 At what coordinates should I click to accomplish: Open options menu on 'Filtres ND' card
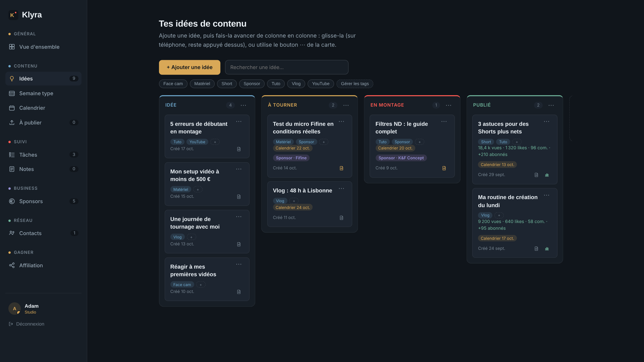pyautogui.click(x=444, y=121)
